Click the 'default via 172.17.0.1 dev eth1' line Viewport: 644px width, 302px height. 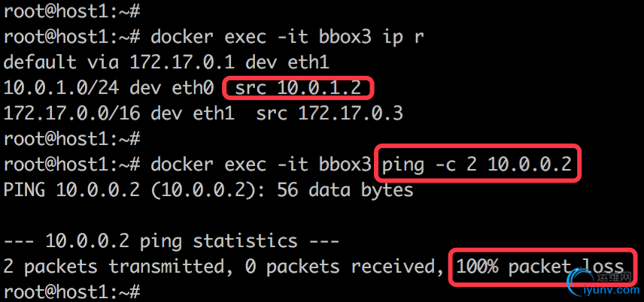tap(166, 62)
